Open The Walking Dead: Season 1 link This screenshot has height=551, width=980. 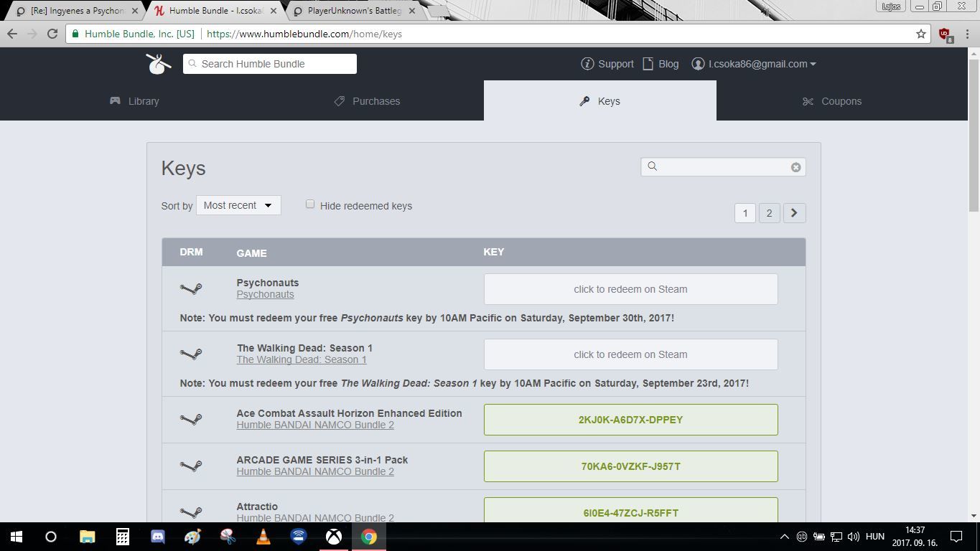302,359
